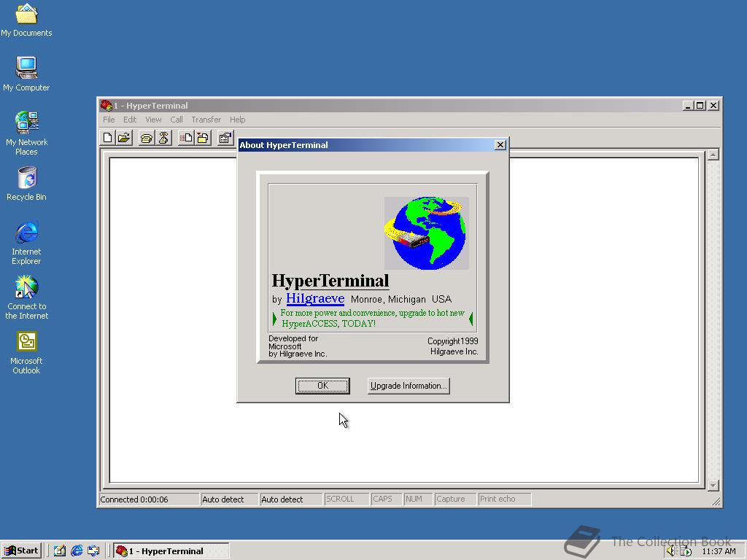Open the Help menu
This screenshot has height=560, width=747.
(237, 120)
